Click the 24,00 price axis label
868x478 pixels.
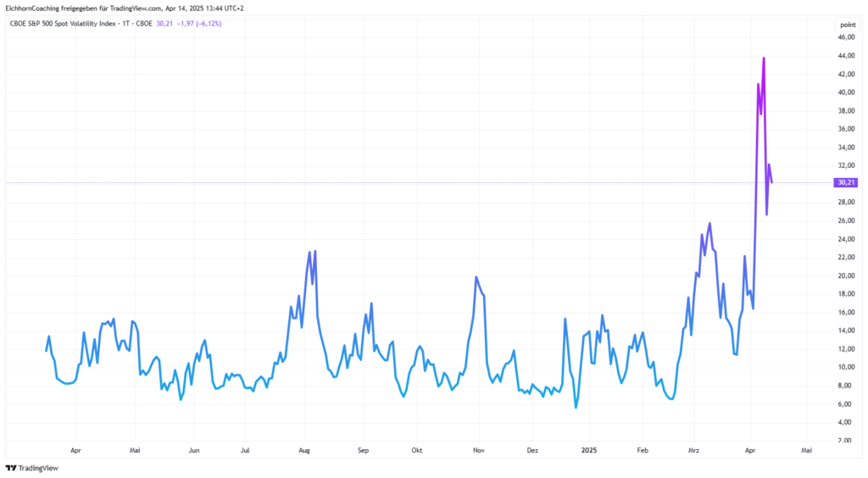click(846, 239)
